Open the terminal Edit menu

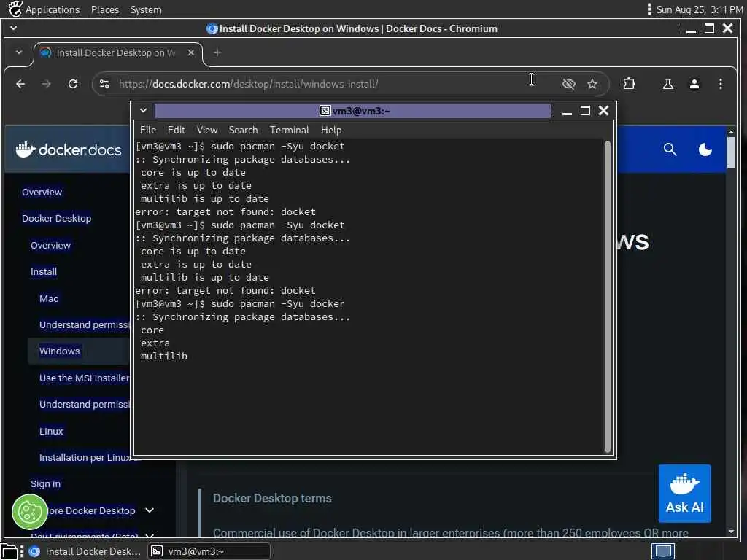[x=176, y=130]
